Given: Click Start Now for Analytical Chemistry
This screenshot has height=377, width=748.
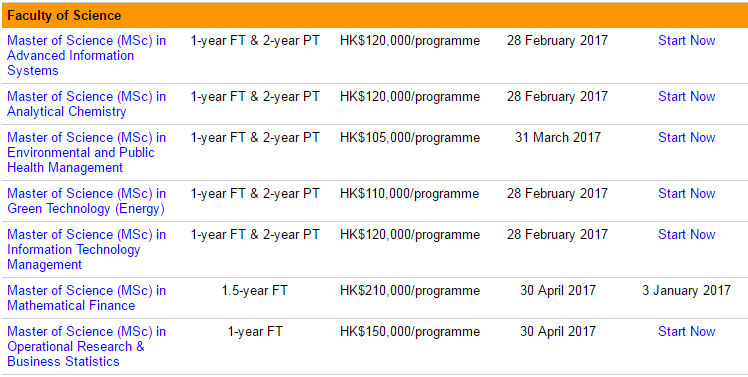Looking at the screenshot, I should (686, 96).
